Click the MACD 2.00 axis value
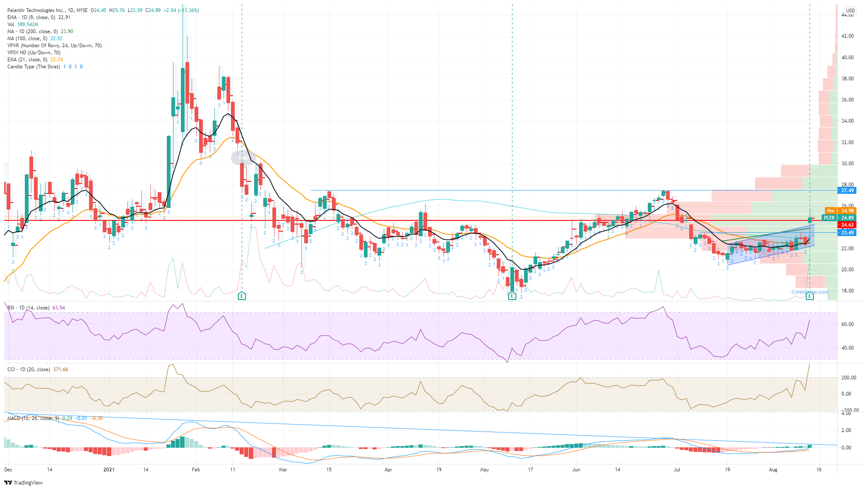The image size is (868, 490). pyautogui.click(x=846, y=430)
